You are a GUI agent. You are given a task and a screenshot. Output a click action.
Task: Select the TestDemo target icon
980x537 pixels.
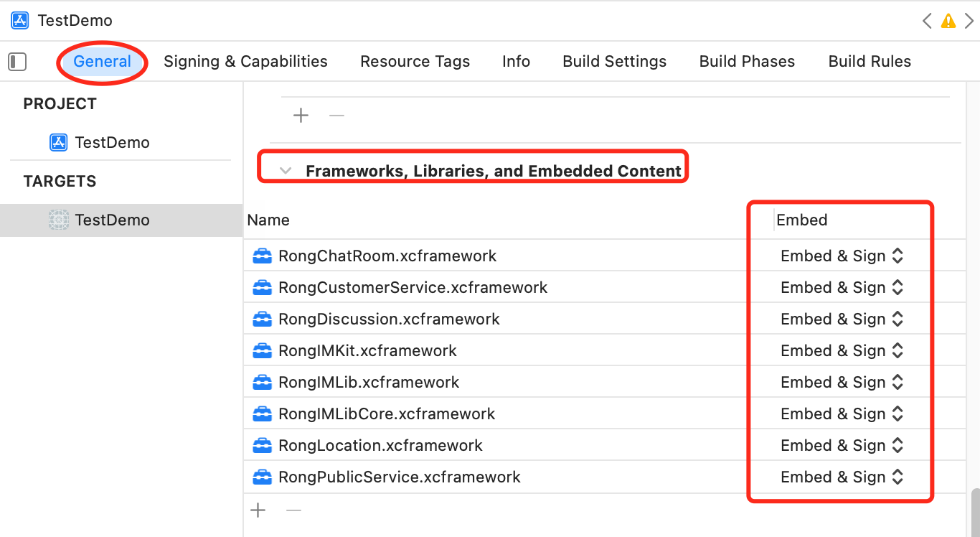pyautogui.click(x=58, y=220)
